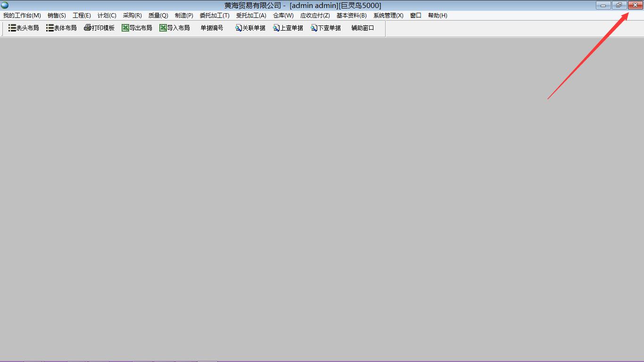Open the 制造(P) menu

coord(184,16)
